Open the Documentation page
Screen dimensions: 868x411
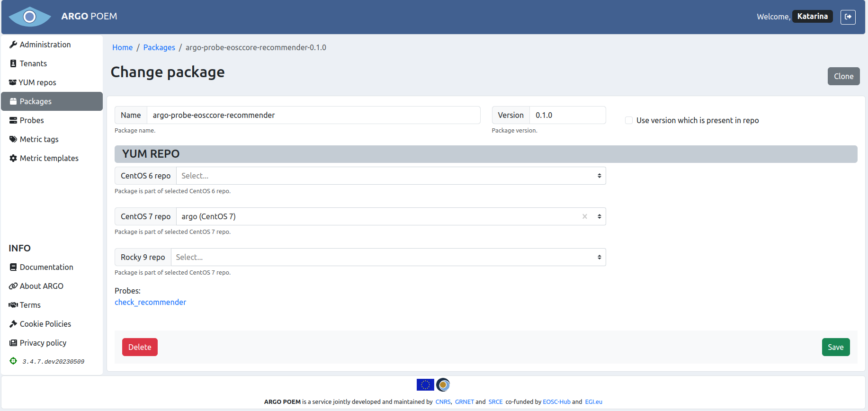click(52, 267)
